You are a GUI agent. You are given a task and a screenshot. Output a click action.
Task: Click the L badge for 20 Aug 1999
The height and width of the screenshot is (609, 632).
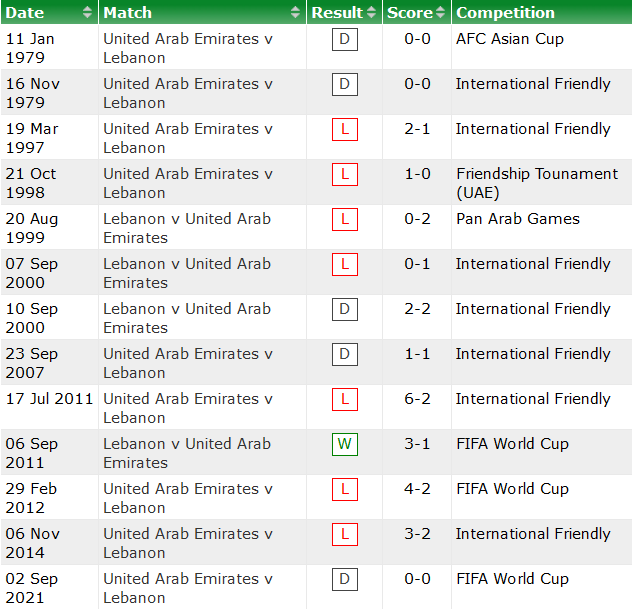point(345,219)
